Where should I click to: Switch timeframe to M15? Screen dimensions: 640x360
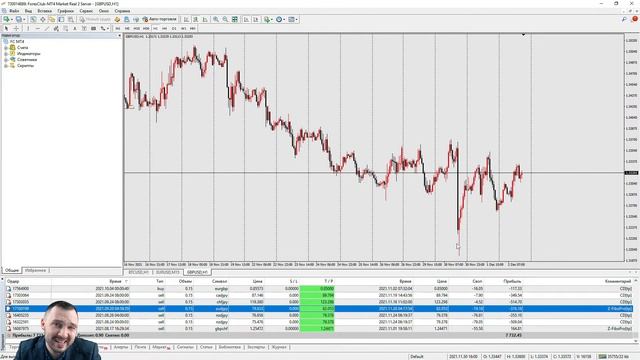point(136,29)
